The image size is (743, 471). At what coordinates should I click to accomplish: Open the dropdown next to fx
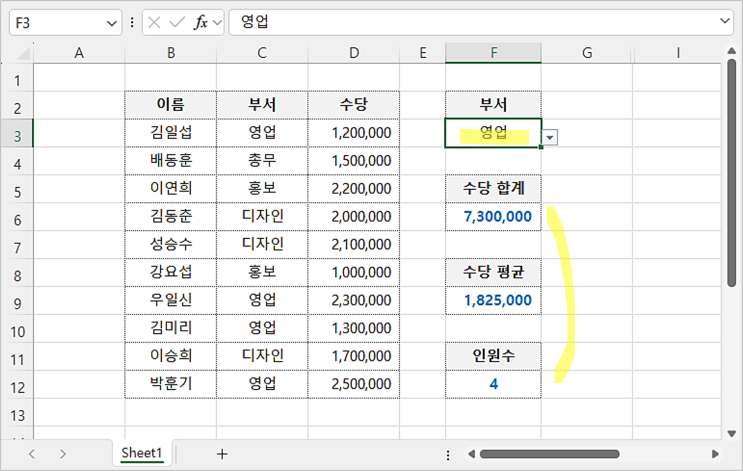tap(217, 23)
